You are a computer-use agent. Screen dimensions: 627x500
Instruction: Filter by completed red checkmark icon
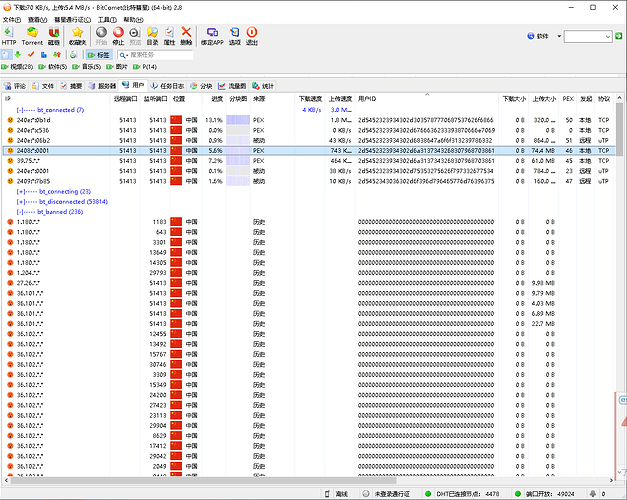[31, 55]
